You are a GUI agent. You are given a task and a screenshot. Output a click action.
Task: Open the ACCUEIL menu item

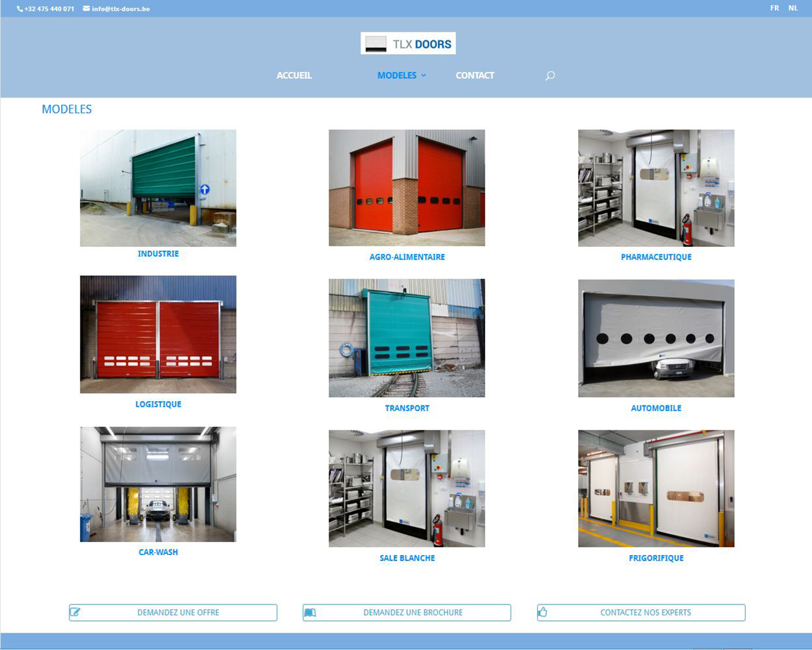pyautogui.click(x=294, y=75)
